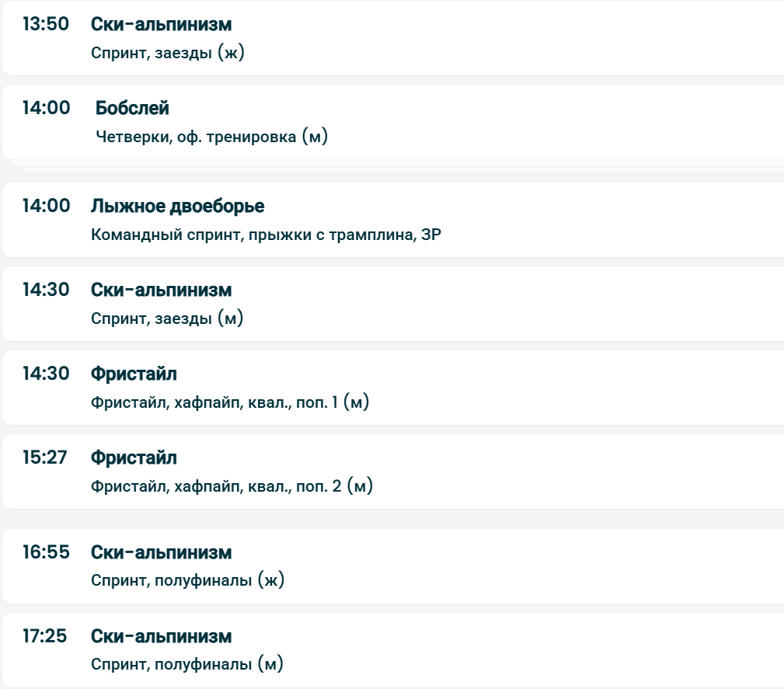Select the Бобслей event heading

pyautogui.click(x=132, y=108)
